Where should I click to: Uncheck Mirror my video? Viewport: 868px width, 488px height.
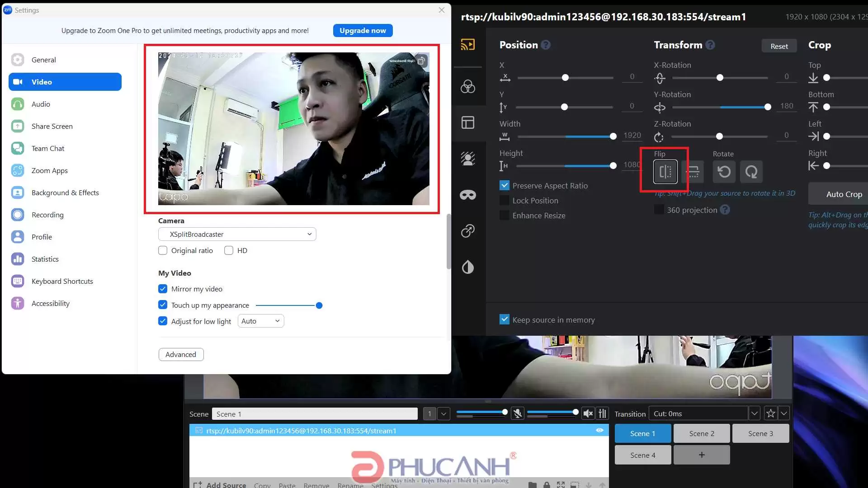point(162,289)
